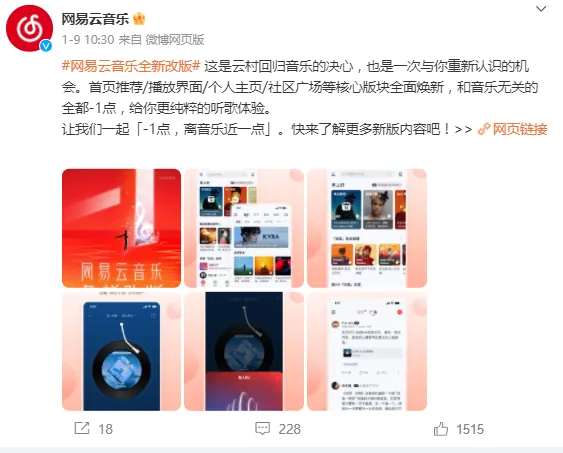Like the post with thumbs-up icon
Image resolution: width=563 pixels, height=453 pixels.
441,429
